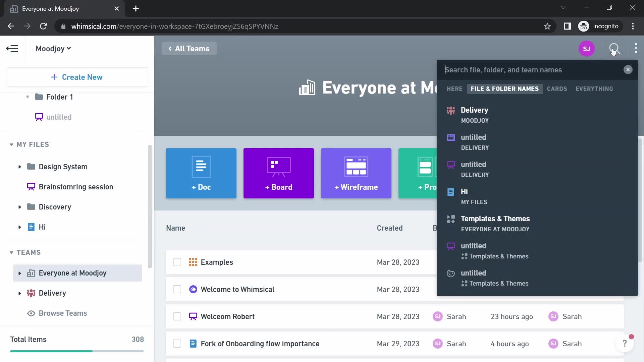Viewport: 644px width, 362px height.
Task: Select the EVERYTHING search tab
Action: coord(594,88)
